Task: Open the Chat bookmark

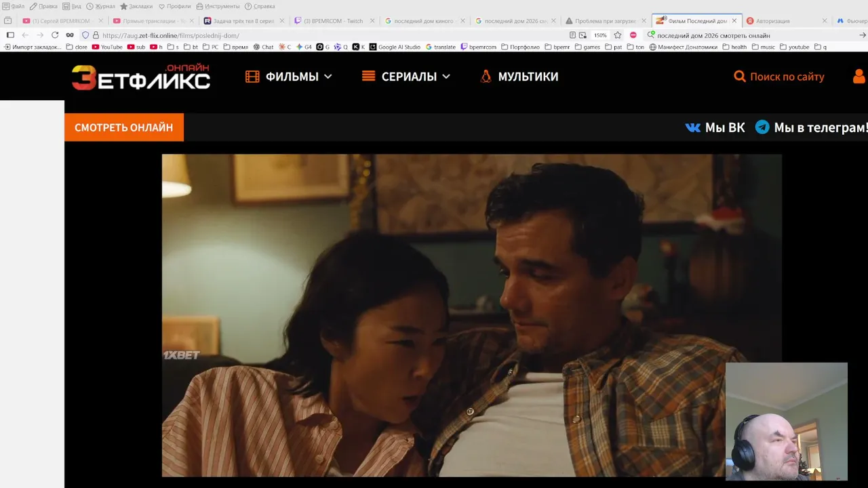Action: (264, 47)
